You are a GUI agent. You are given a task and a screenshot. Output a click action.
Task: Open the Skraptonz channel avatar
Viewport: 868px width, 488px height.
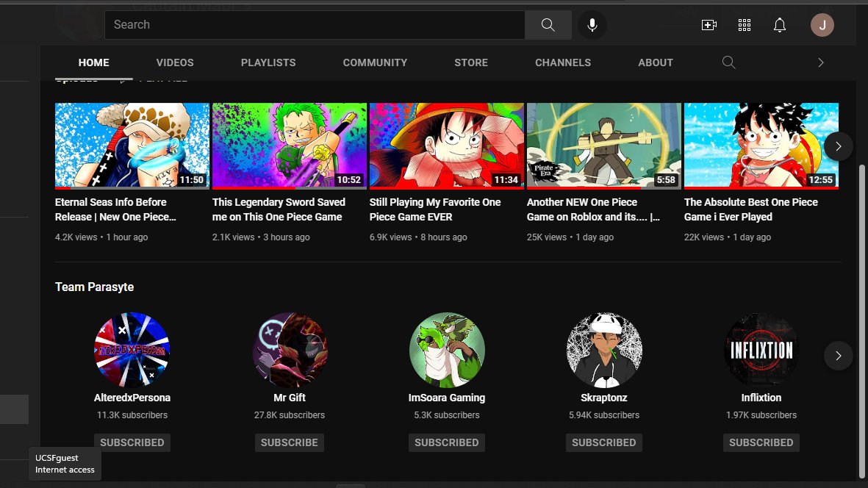pyautogui.click(x=604, y=350)
